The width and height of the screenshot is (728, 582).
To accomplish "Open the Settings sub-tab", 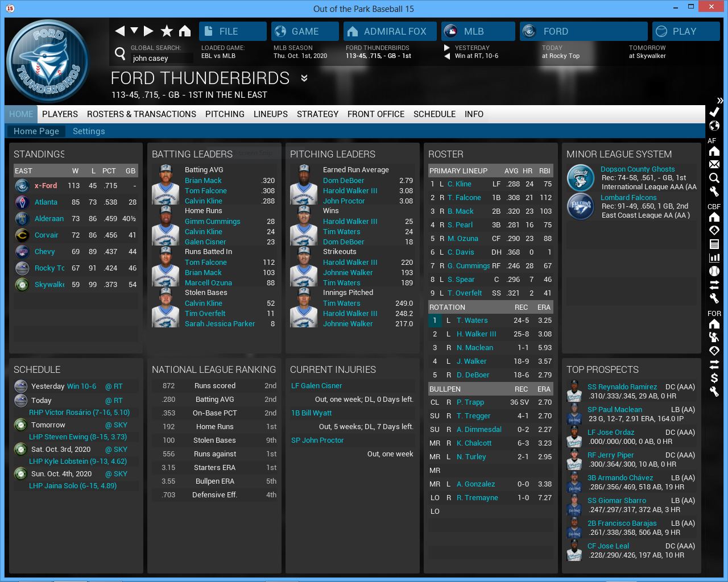I will (x=89, y=131).
